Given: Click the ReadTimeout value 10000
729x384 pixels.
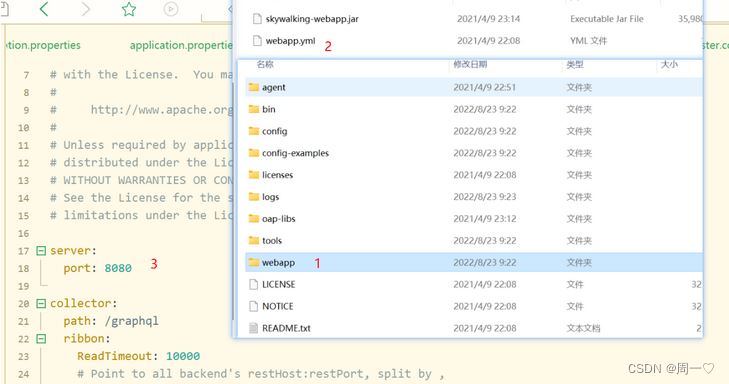Looking at the screenshot, I should coord(183,356).
